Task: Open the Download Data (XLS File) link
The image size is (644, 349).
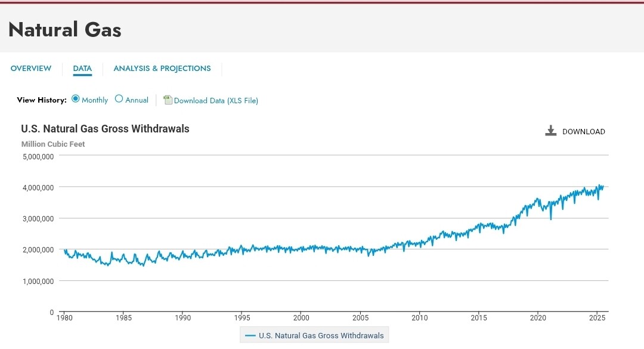Action: pyautogui.click(x=216, y=101)
